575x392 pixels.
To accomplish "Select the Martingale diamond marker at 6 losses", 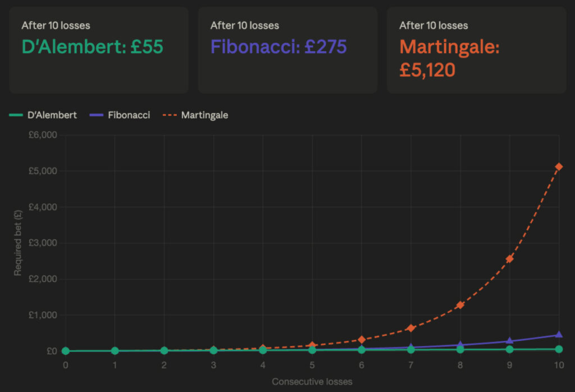I will 362,340.
